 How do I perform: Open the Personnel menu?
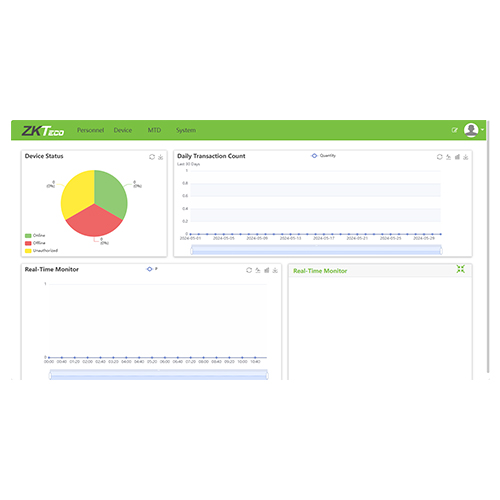90,130
